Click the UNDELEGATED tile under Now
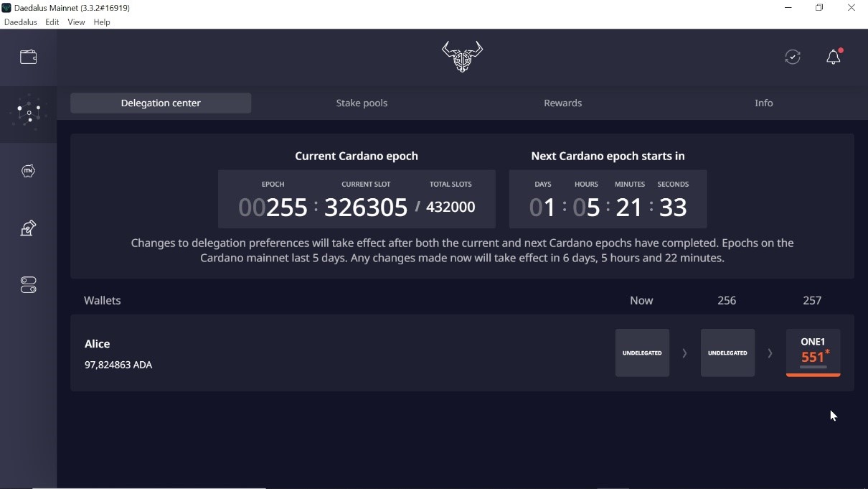The width and height of the screenshot is (868, 489). pos(642,353)
